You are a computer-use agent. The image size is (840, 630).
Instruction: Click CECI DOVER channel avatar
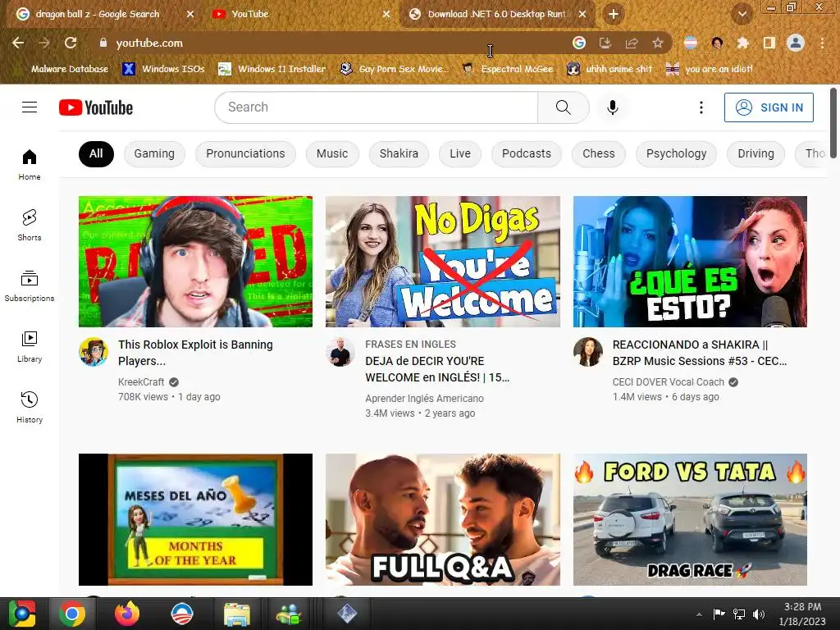point(587,352)
